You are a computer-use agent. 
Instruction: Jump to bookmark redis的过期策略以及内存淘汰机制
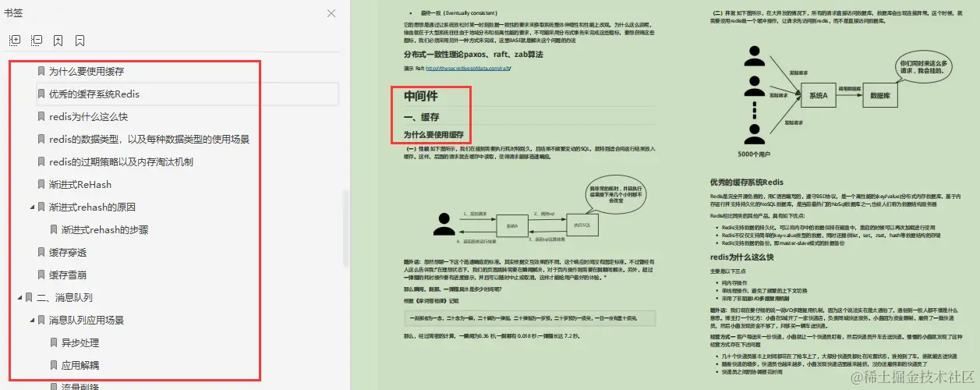121,161
